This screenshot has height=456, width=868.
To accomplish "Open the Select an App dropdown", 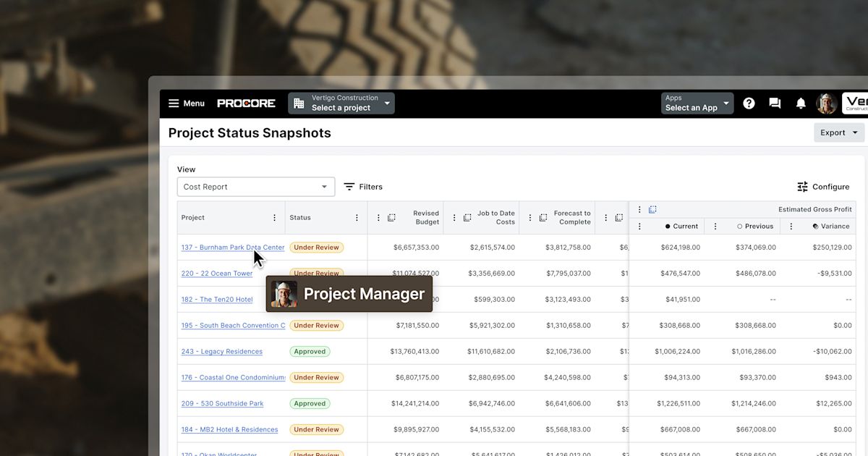I will coord(697,103).
